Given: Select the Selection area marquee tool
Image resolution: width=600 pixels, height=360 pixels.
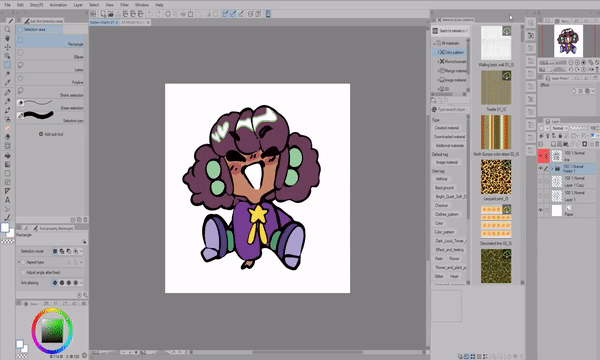Looking at the screenshot, I should (x=7, y=65).
